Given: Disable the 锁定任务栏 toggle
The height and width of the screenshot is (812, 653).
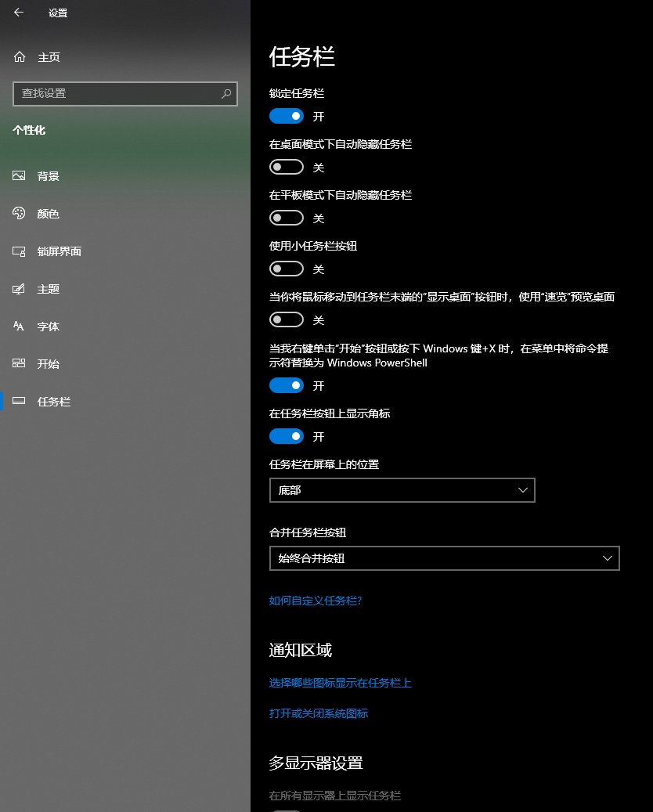Looking at the screenshot, I should pyautogui.click(x=286, y=116).
